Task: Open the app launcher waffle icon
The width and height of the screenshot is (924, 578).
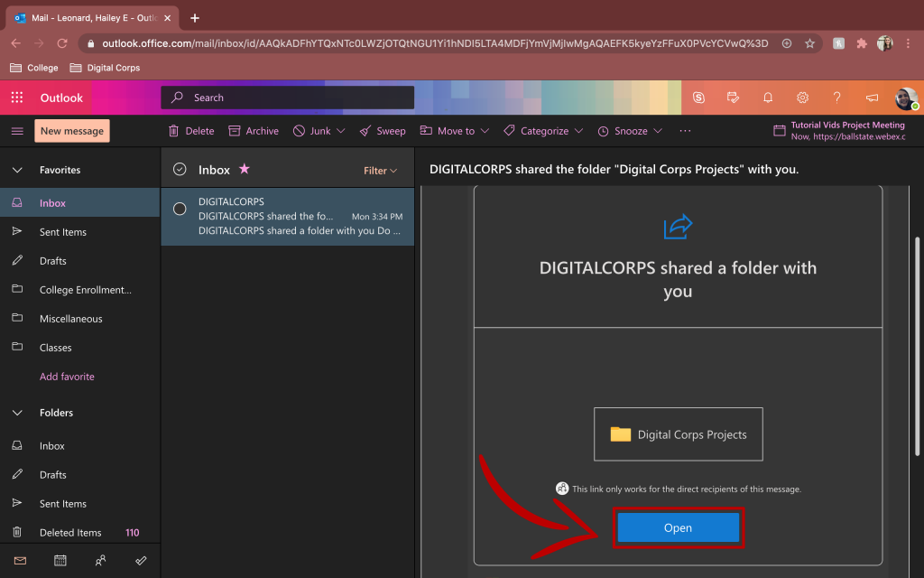Action: pos(17,98)
